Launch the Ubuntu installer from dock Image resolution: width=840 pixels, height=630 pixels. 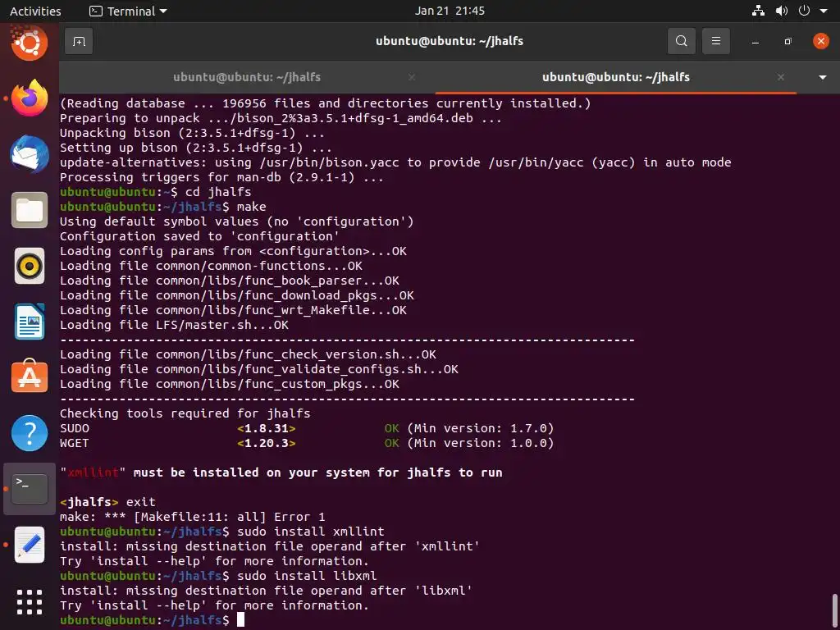[x=30, y=43]
